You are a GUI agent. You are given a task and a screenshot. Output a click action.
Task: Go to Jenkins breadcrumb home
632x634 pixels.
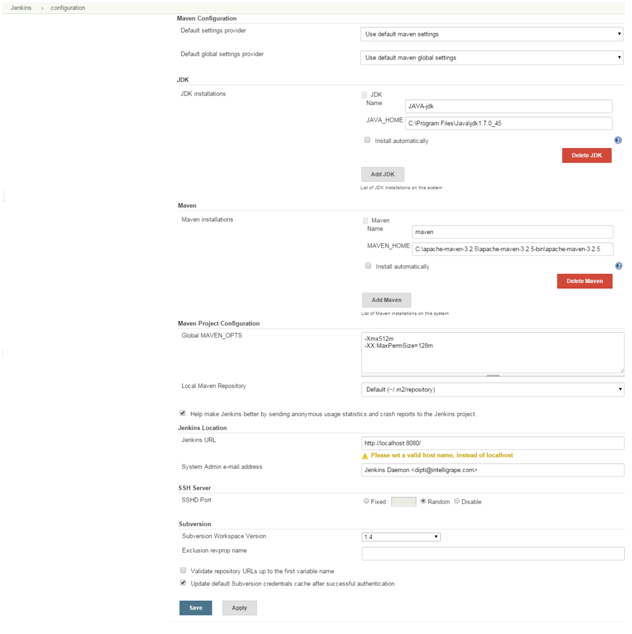click(21, 8)
